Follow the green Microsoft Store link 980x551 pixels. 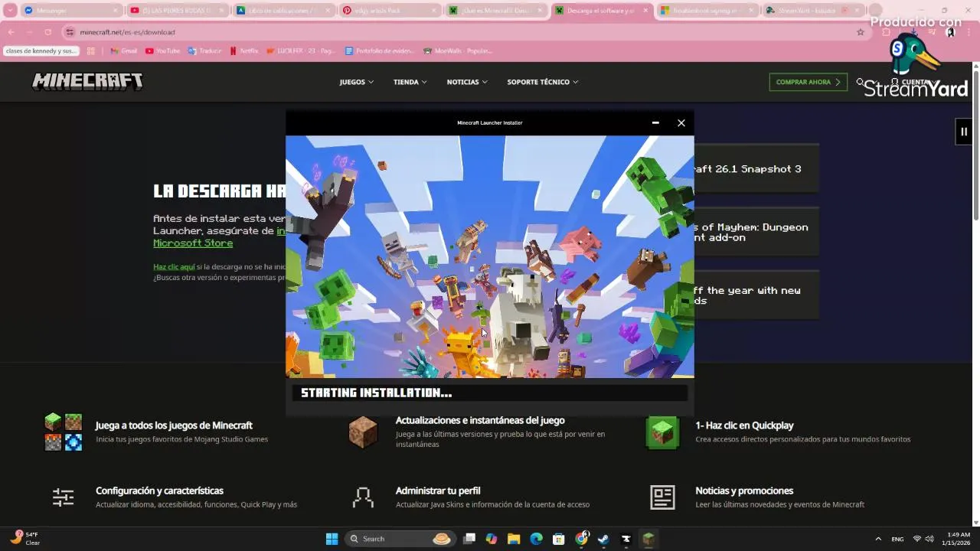click(x=193, y=243)
